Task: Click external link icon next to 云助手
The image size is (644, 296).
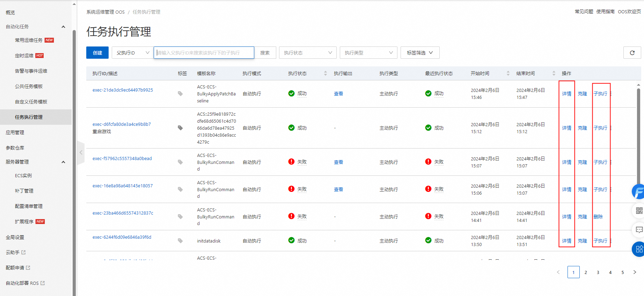Action: (23, 252)
